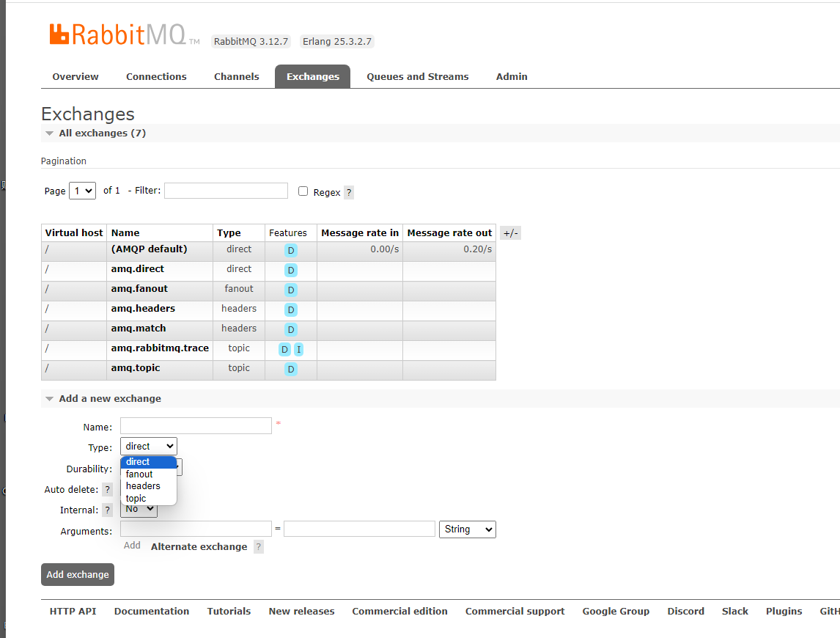Go to the Overview tab
The width and height of the screenshot is (840, 638).
click(75, 77)
